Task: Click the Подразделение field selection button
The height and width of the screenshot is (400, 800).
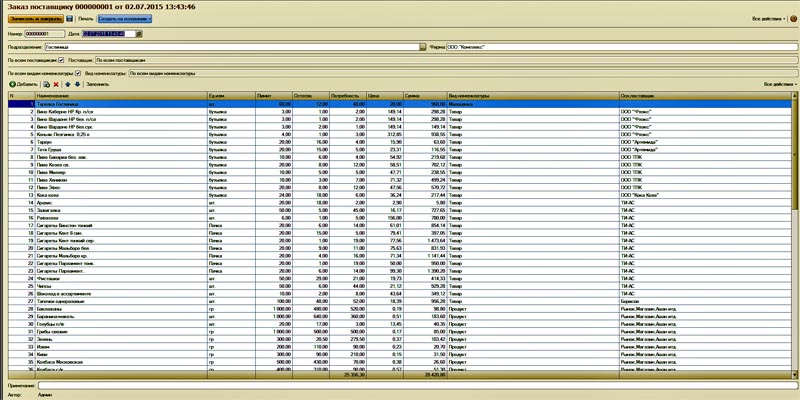Action: pos(422,46)
